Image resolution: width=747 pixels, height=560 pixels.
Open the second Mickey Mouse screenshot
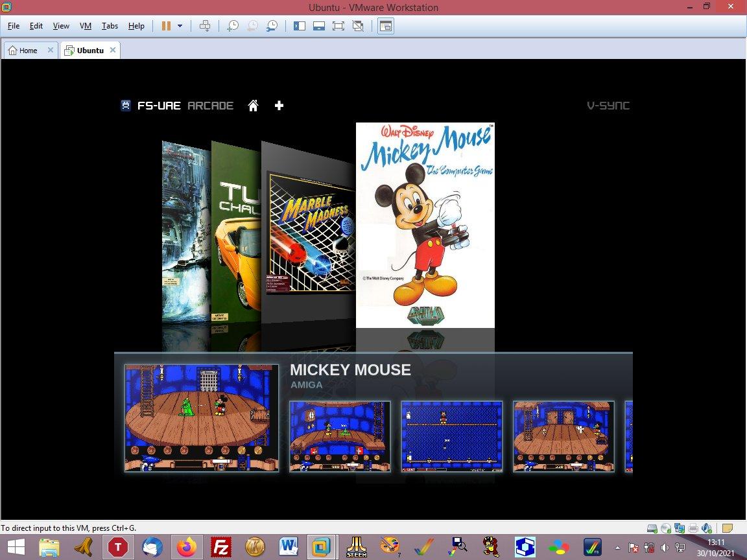[x=340, y=436]
